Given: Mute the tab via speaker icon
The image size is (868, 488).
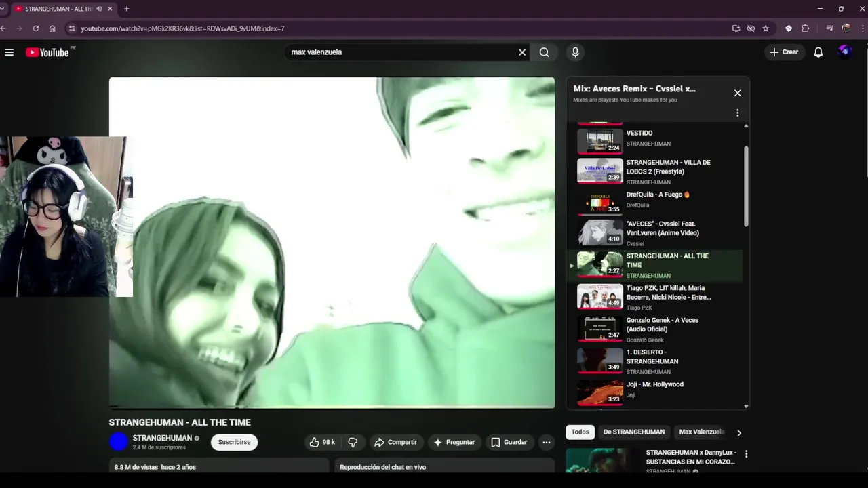Looking at the screenshot, I should pyautogui.click(x=99, y=9).
